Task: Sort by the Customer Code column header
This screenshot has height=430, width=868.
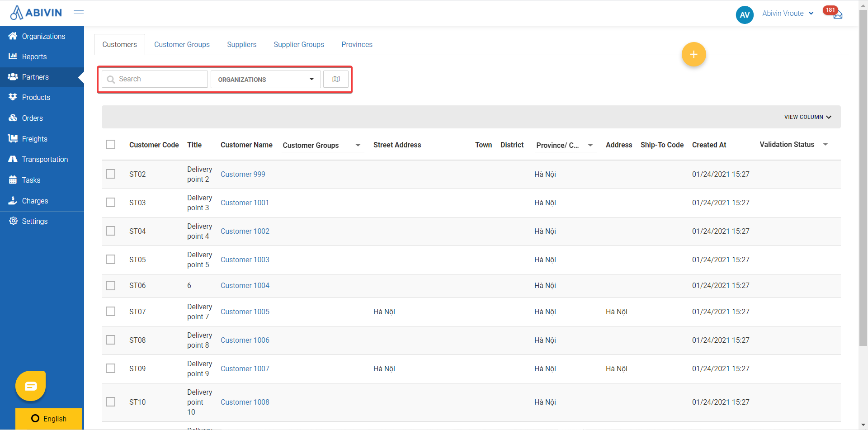Action: coord(154,145)
